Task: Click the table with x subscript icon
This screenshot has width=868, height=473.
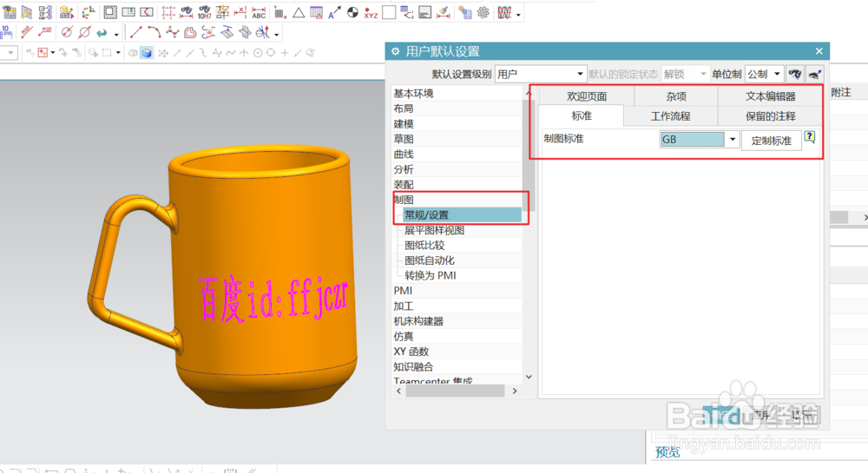Action: pyautogui.click(x=280, y=12)
